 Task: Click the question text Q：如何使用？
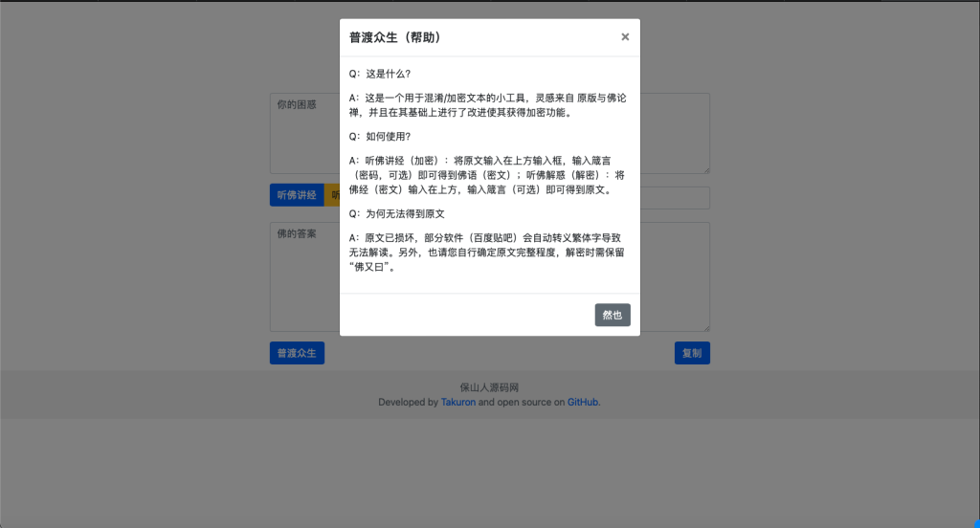380,137
